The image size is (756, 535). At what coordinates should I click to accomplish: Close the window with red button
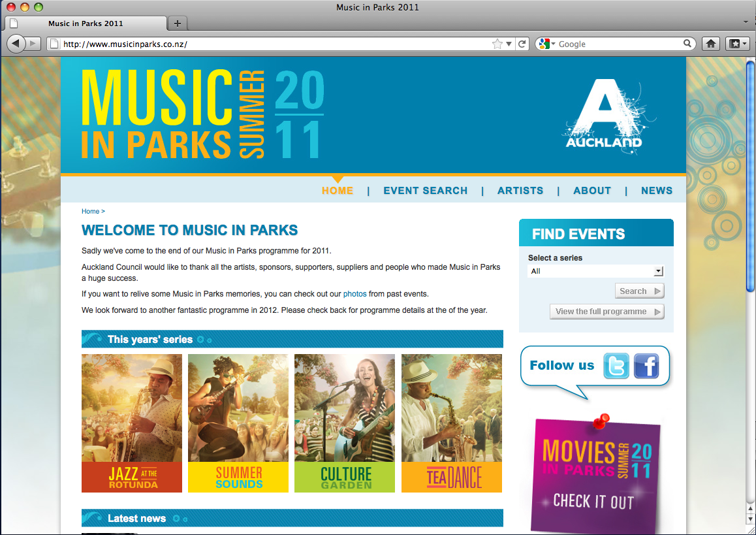[11, 7]
